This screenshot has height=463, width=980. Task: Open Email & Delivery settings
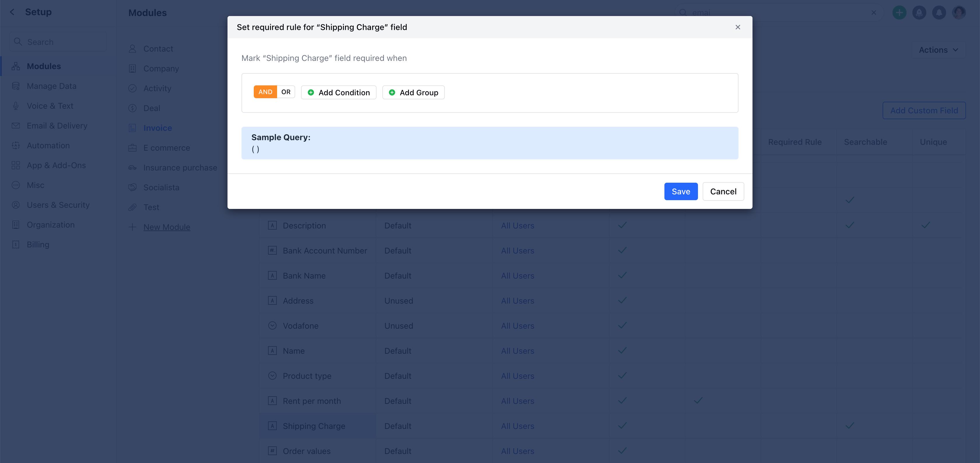[57, 126]
